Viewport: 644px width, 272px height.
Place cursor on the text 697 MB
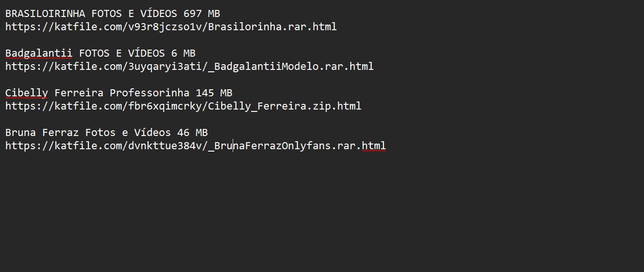(202, 14)
